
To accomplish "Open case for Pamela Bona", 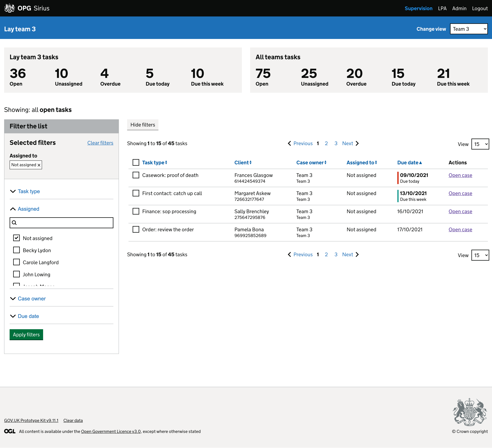I will tap(460, 229).
